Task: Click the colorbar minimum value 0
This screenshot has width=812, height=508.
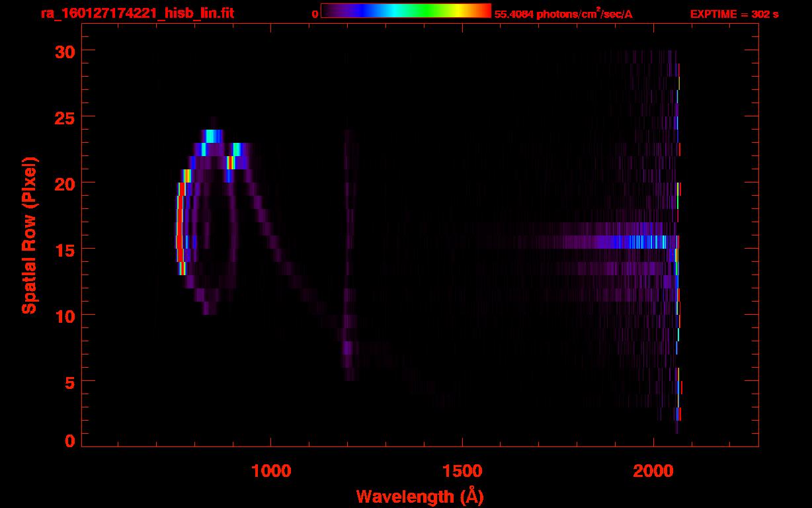Action: 315,14
